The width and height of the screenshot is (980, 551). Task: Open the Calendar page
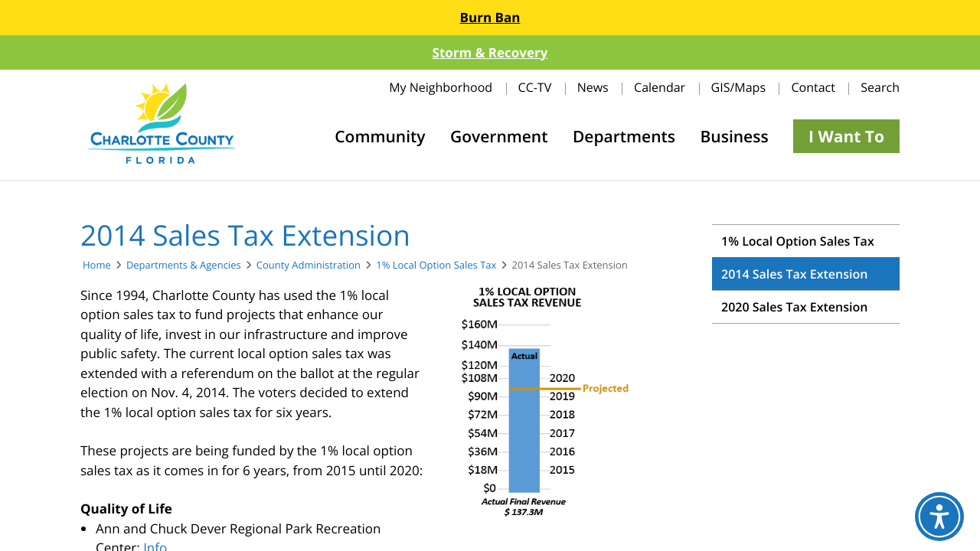659,87
